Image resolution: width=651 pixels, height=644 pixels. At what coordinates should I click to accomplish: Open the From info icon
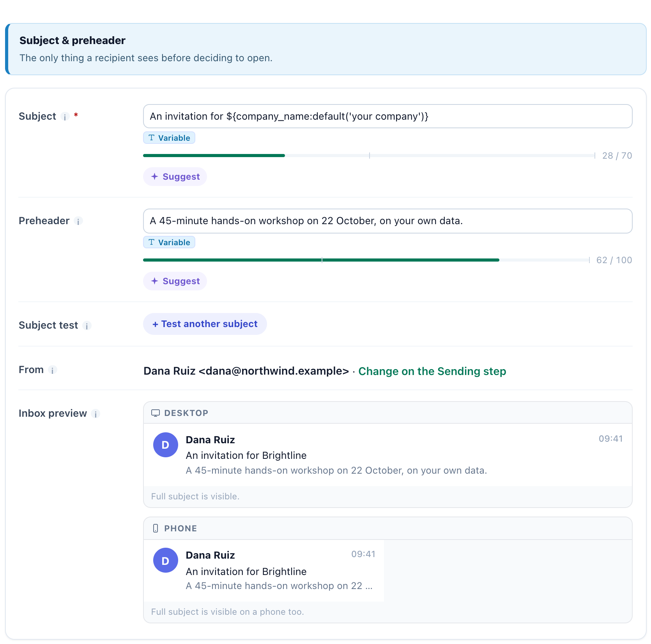click(x=53, y=370)
